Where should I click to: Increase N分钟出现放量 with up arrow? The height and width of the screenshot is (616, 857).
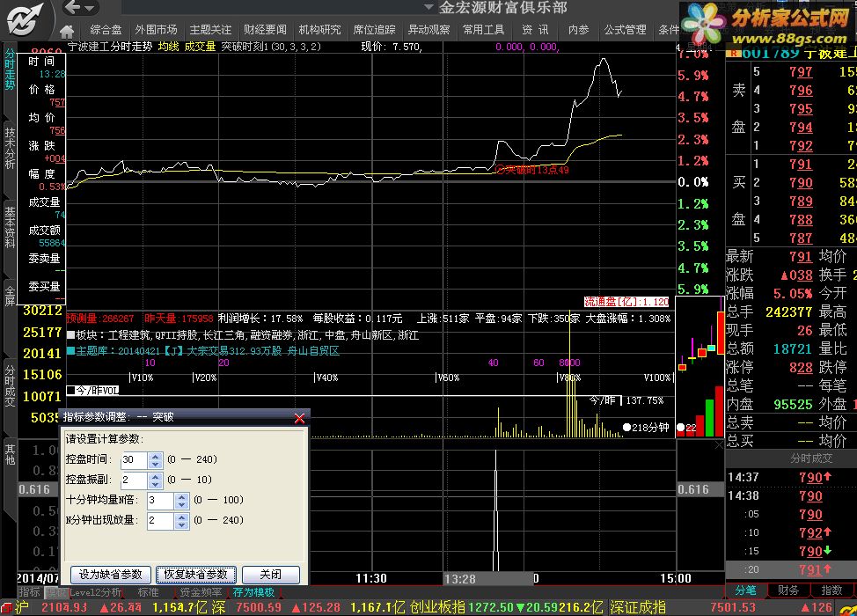[x=181, y=517]
